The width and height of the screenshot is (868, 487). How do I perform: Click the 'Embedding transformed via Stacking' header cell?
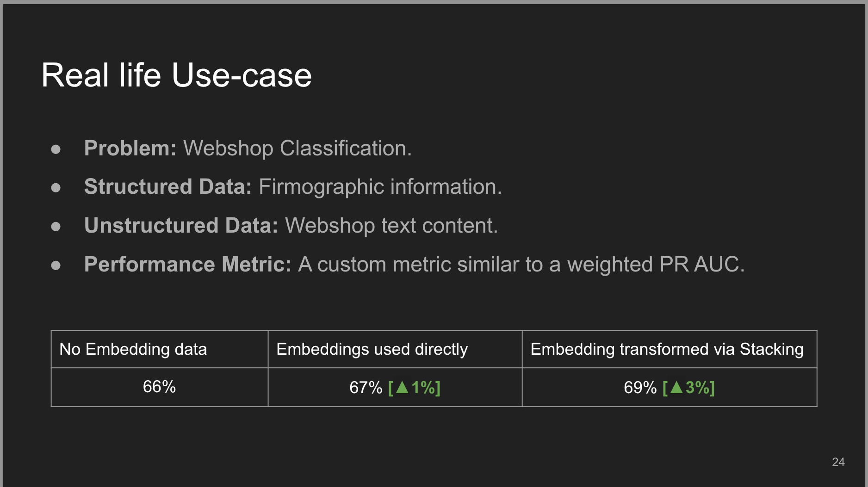click(x=667, y=349)
